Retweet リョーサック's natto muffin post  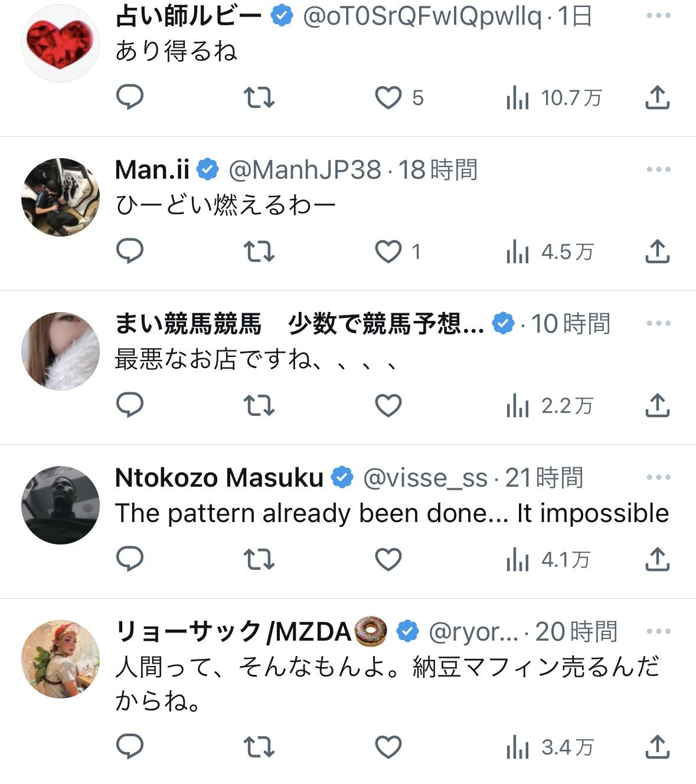pos(259,747)
